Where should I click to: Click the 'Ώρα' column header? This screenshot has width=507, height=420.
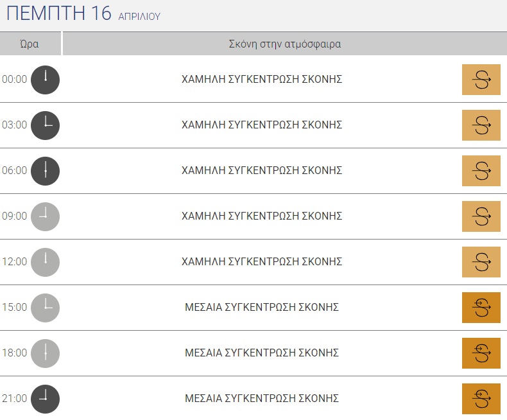(30, 44)
